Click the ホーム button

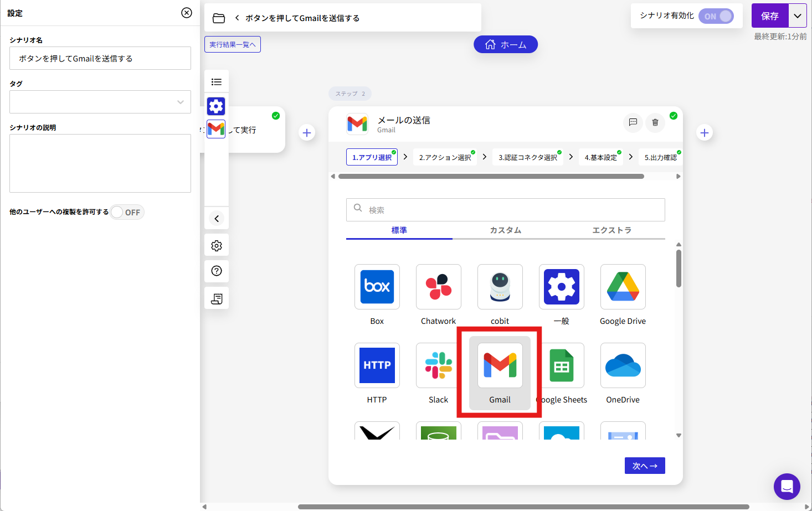[506, 44]
